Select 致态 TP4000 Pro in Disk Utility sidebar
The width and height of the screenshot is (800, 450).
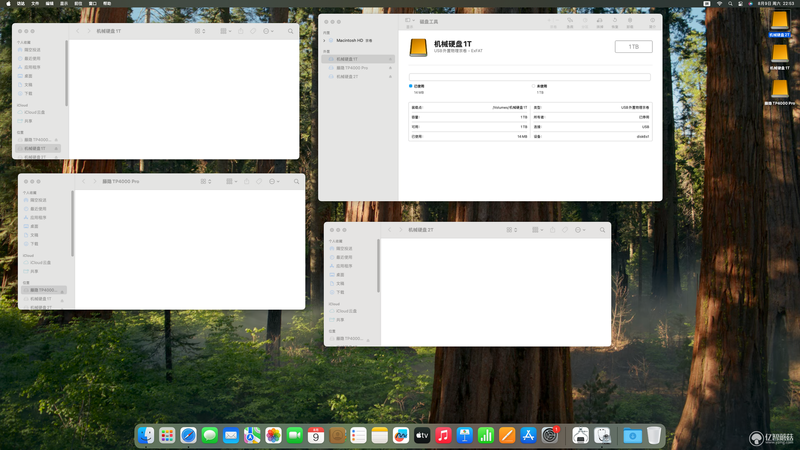(x=358, y=68)
